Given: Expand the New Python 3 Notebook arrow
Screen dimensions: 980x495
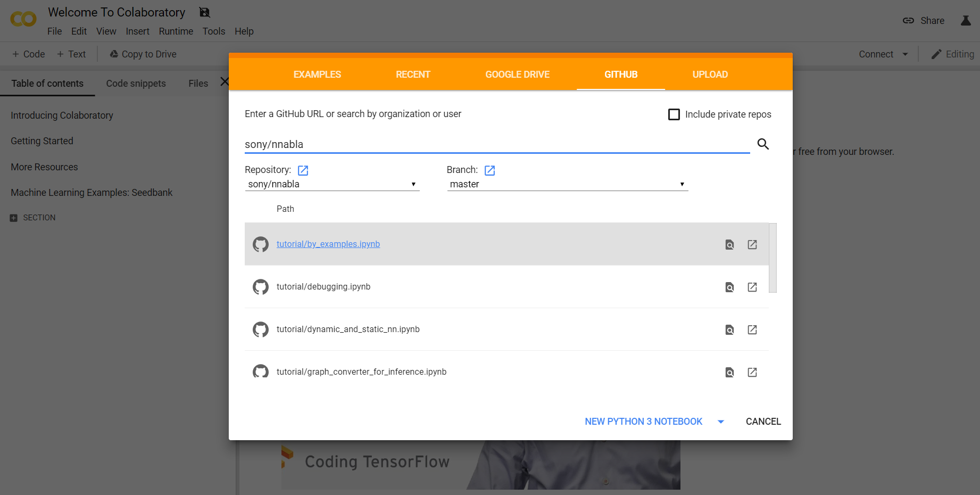Looking at the screenshot, I should (721, 422).
